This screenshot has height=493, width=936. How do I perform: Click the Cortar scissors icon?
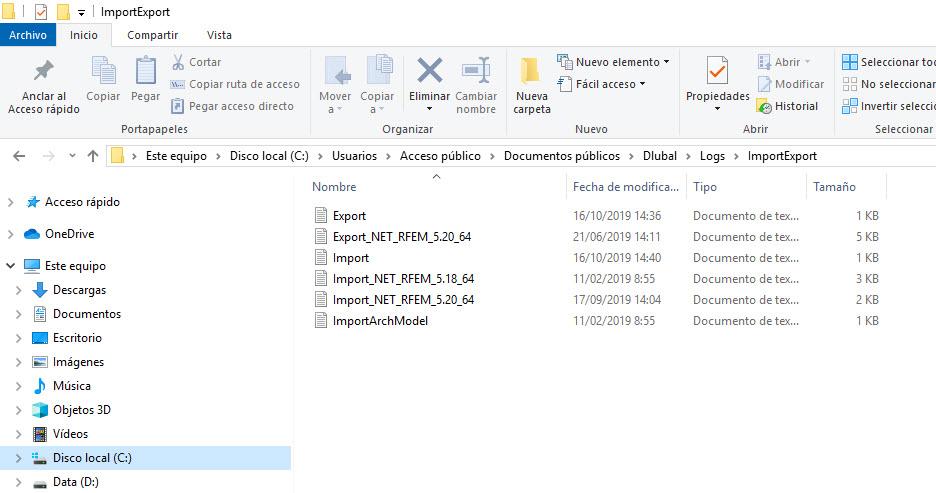click(x=178, y=62)
